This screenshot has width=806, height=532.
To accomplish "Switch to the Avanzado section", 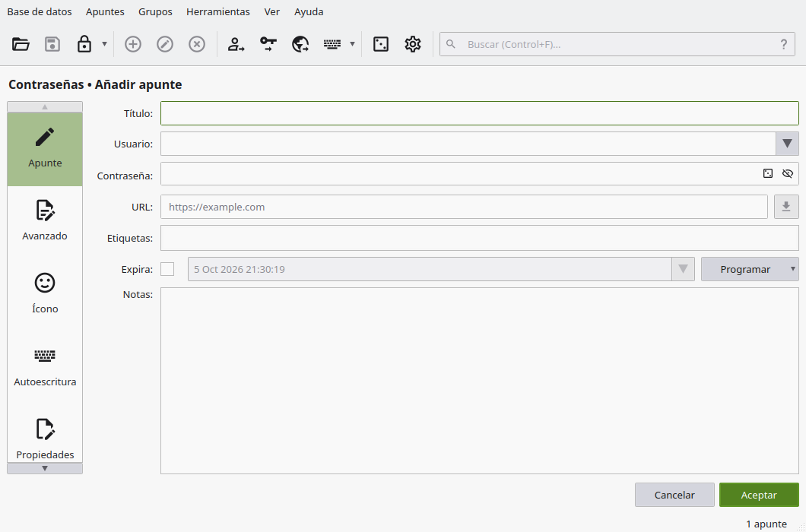I will coord(45,221).
